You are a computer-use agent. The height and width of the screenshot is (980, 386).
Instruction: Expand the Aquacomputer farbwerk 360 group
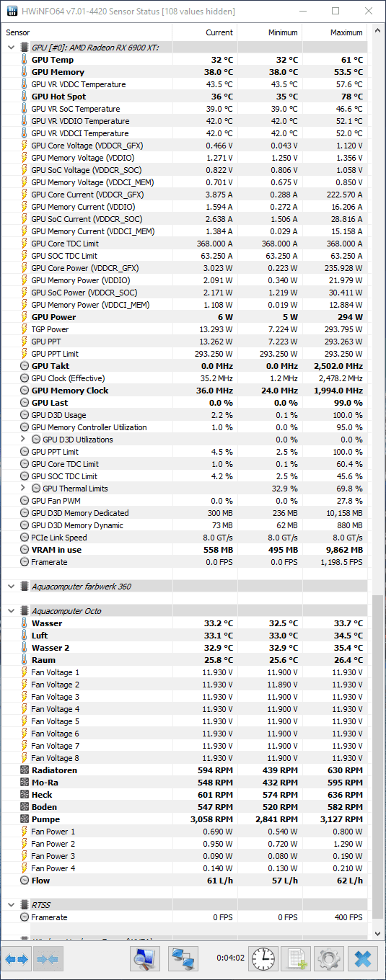coord(11,587)
